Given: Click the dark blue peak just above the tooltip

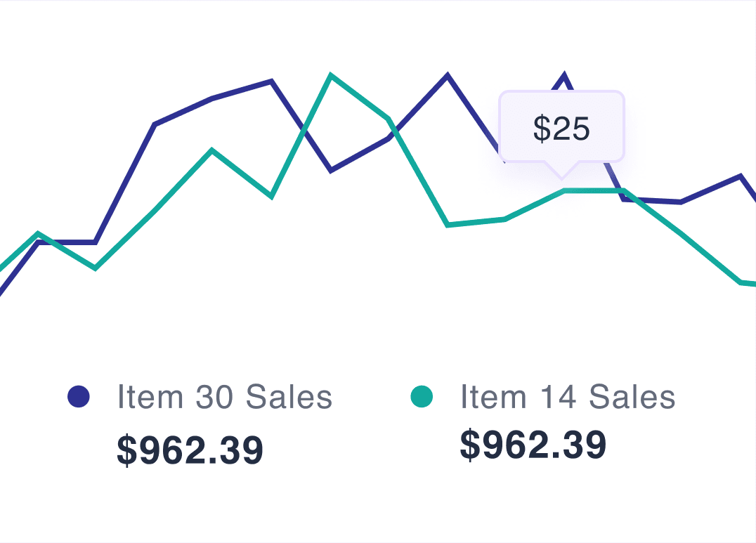Looking at the screenshot, I should pos(563,74).
